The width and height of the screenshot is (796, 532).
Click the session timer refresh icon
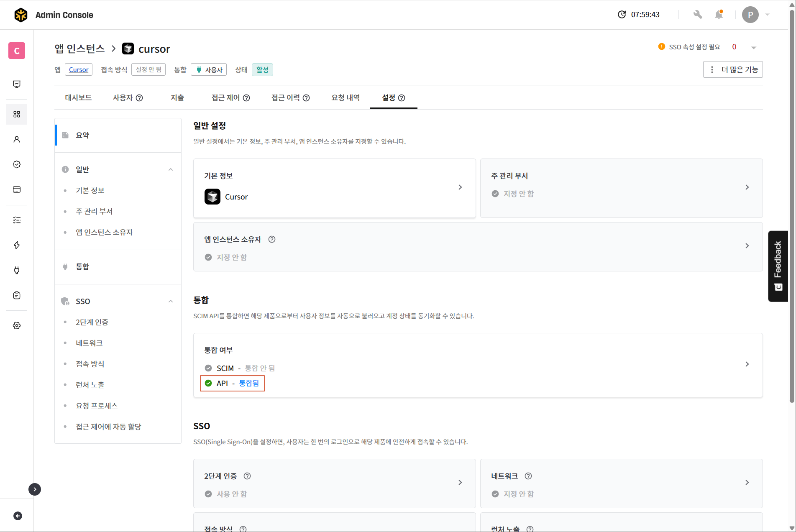622,15
